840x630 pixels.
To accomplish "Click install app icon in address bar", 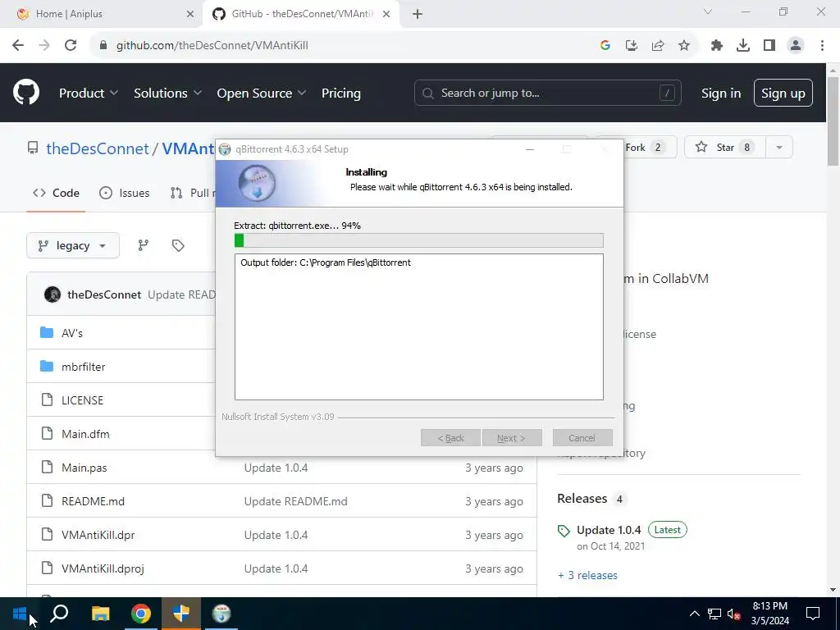I will (632, 46).
